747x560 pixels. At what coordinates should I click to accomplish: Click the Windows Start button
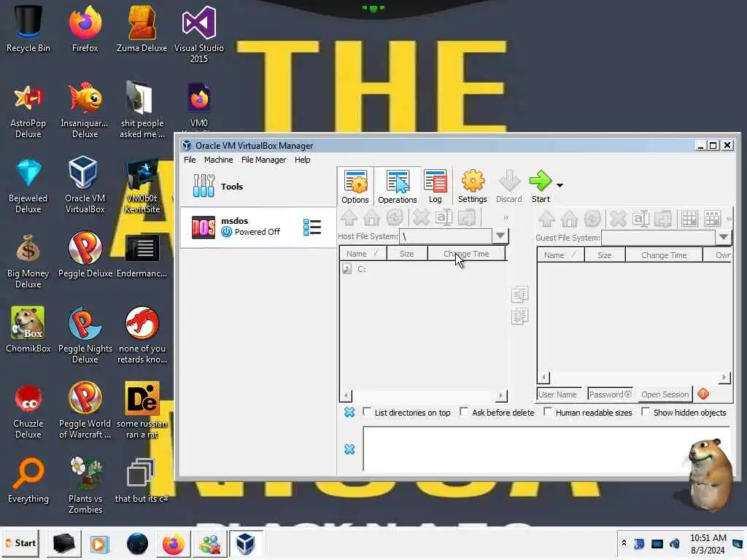tap(20, 543)
